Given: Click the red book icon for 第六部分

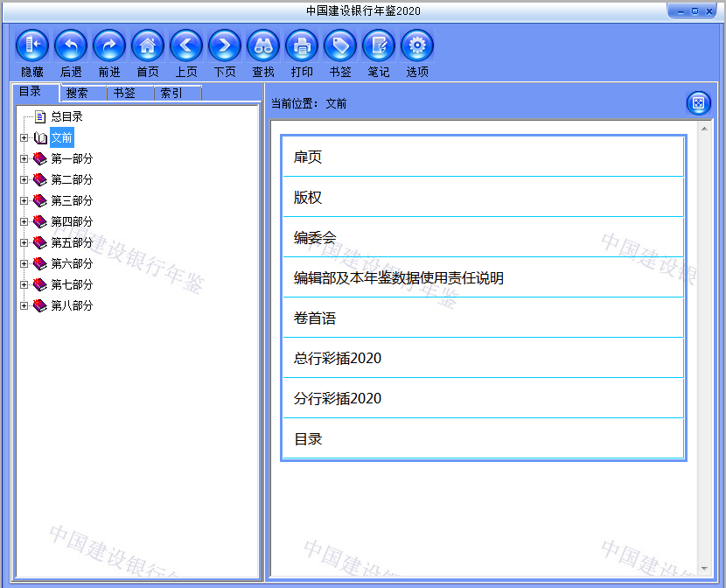Looking at the screenshot, I should (40, 263).
